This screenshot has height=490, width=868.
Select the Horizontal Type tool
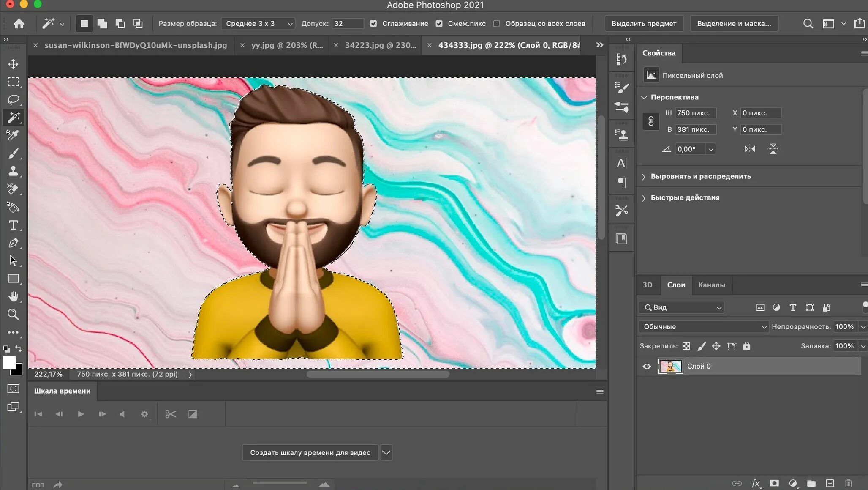(13, 225)
